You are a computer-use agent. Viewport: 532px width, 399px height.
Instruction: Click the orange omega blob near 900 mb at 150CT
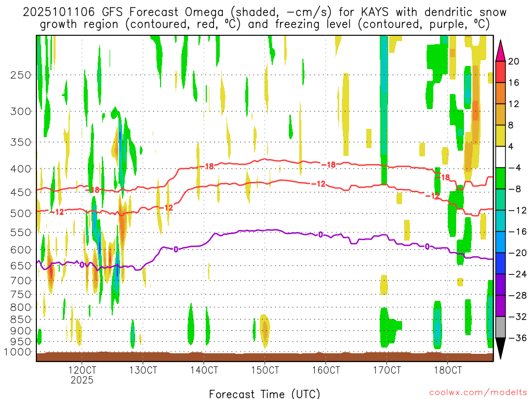264,330
